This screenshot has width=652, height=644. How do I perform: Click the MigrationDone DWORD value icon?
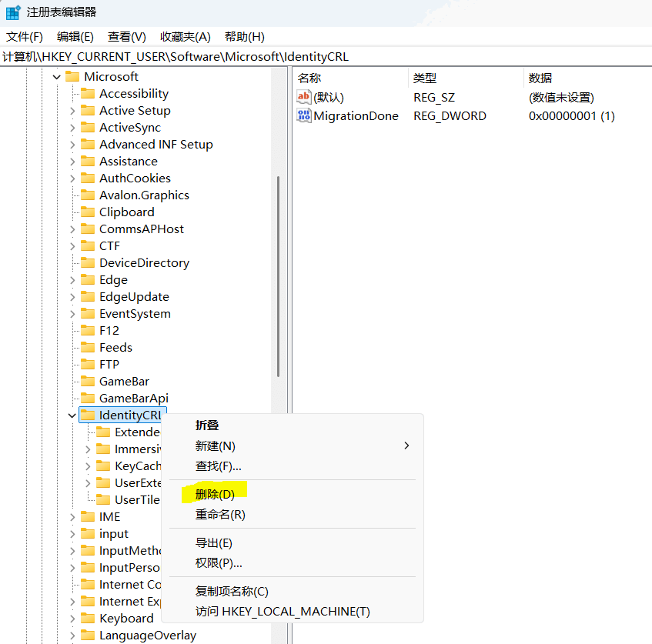[x=304, y=116]
